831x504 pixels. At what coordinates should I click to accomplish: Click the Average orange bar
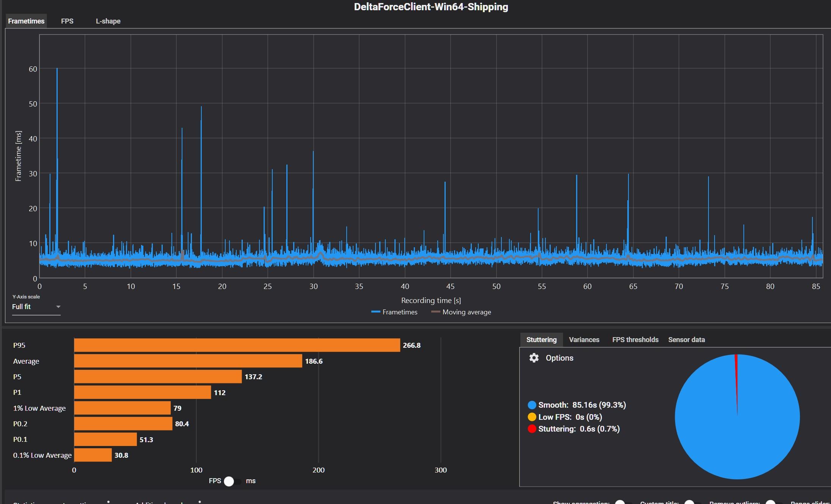pos(188,361)
